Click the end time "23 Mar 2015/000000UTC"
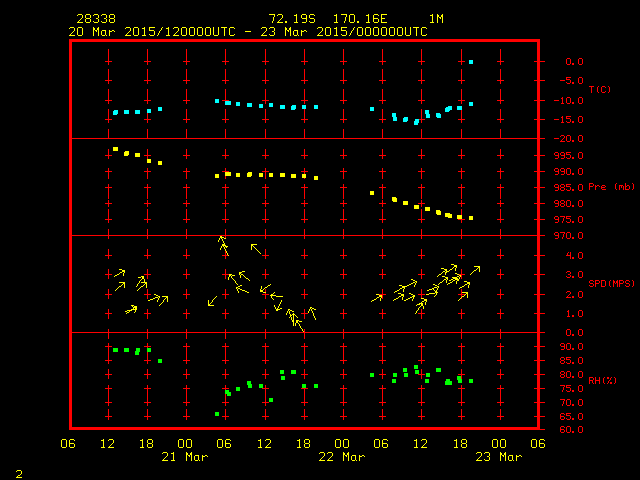This screenshot has width=640, height=480. click(x=344, y=32)
